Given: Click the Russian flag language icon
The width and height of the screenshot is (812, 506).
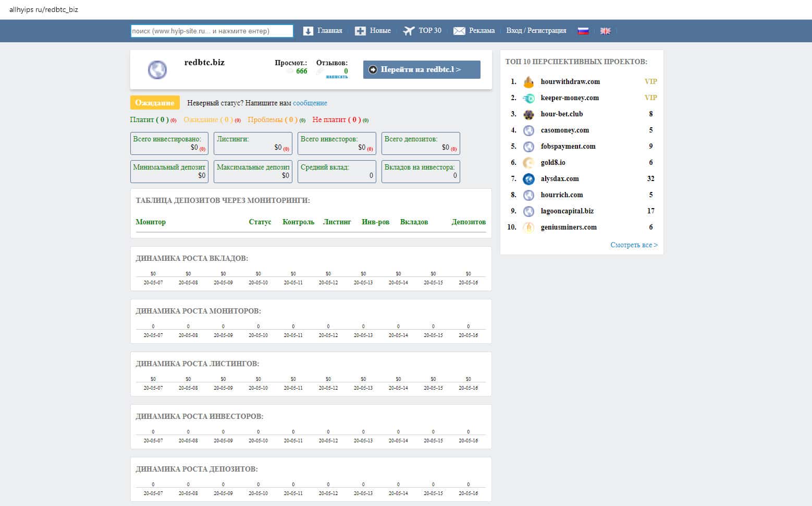Looking at the screenshot, I should [583, 31].
